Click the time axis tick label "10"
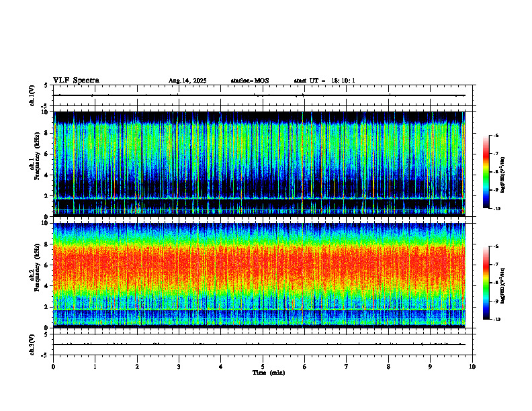This screenshot has width=532, height=411. [x=472, y=367]
